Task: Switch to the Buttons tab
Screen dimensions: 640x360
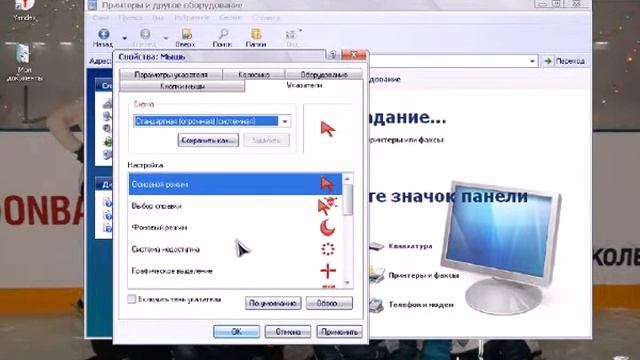Action: coord(182,86)
